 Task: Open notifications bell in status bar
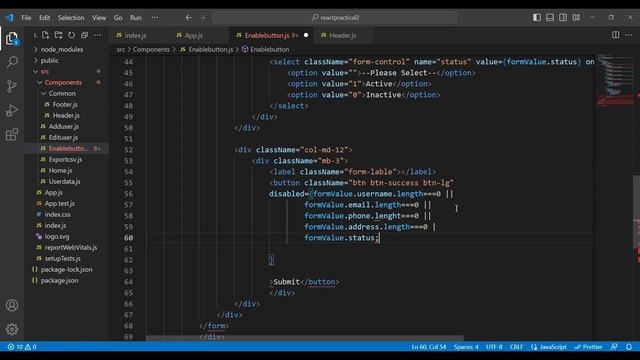(x=629, y=347)
